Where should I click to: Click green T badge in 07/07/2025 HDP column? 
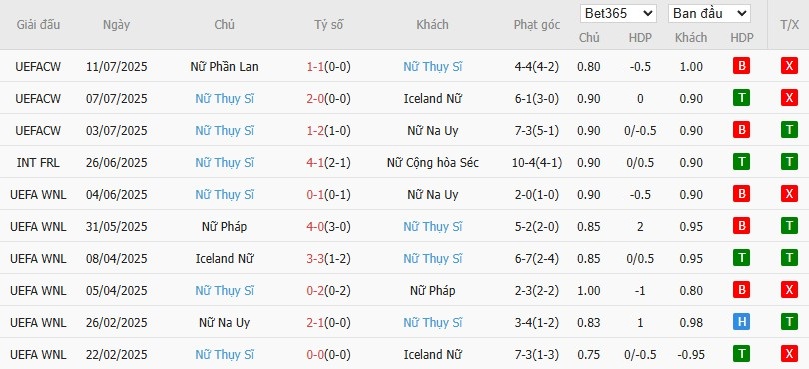pos(741,98)
